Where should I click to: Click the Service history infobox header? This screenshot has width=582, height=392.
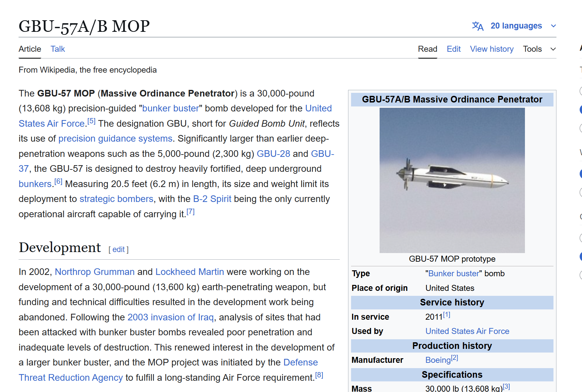pyautogui.click(x=452, y=302)
